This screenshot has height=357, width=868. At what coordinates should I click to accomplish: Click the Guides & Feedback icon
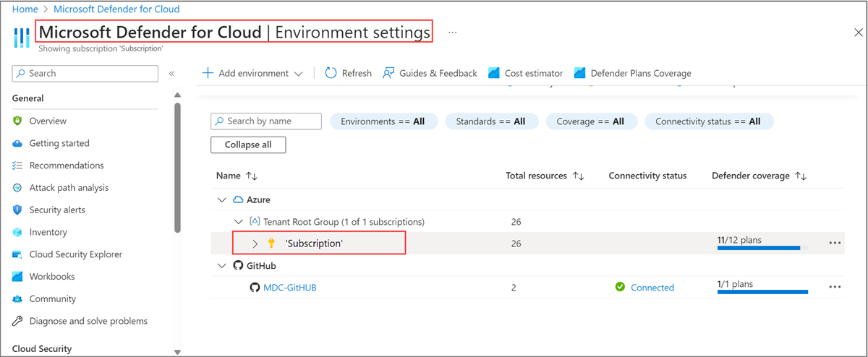(388, 73)
